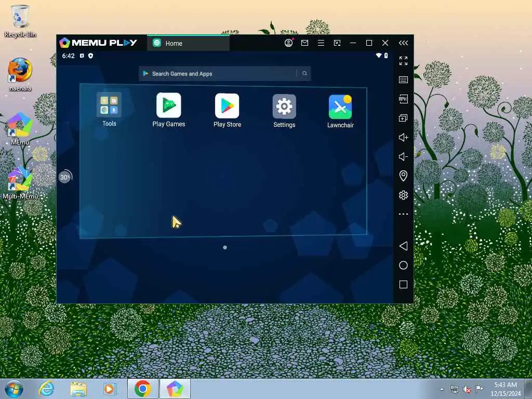The image size is (532, 399).
Task: Click the mini-window mode icon in title bar
Action: [x=337, y=43]
